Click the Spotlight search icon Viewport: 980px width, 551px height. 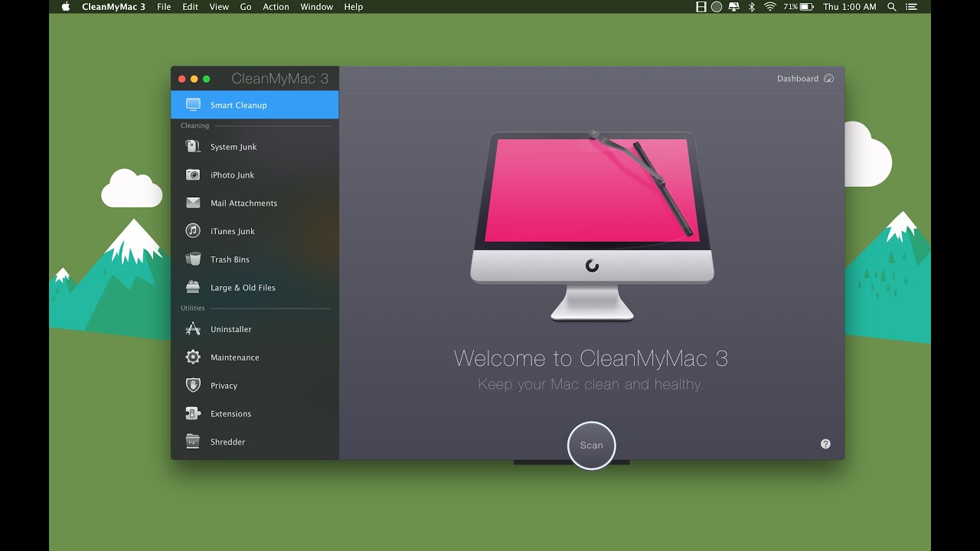[x=891, y=7]
